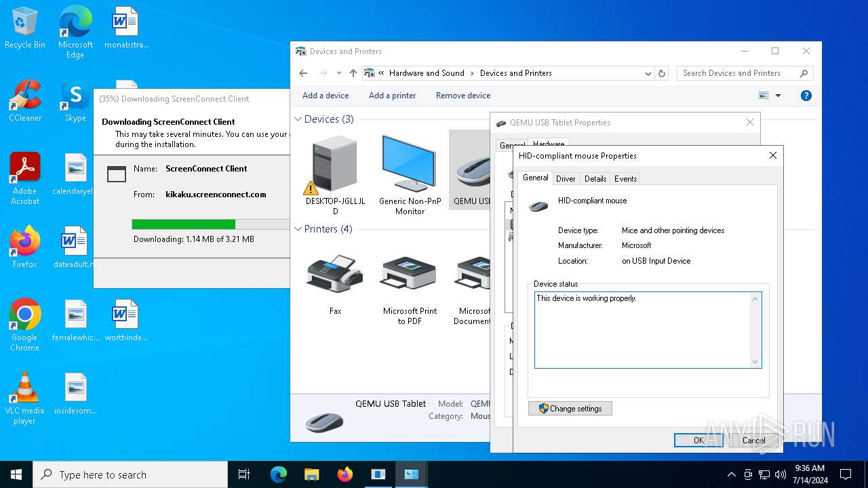This screenshot has height=488, width=868.
Task: Open the dateadult Word document on desktop
Action: coord(75,247)
